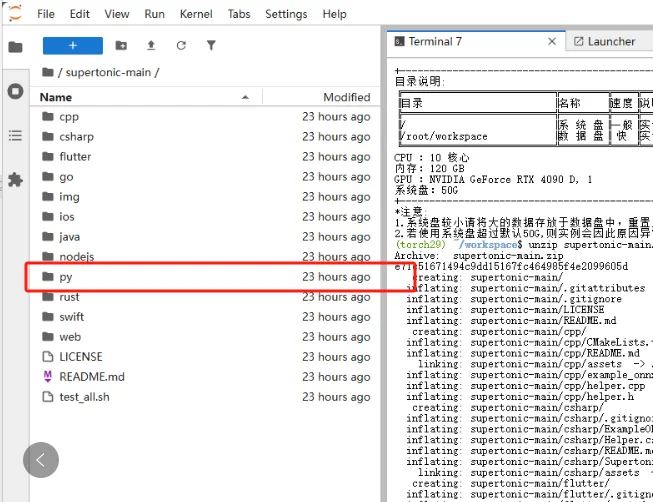Image resolution: width=653 pixels, height=502 pixels.
Task: Select the go folder
Action: (x=204, y=177)
